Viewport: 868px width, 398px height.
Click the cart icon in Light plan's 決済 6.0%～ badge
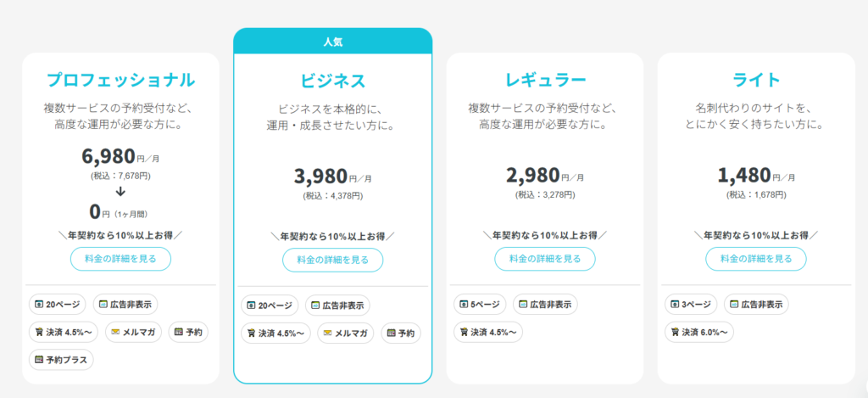click(x=673, y=332)
